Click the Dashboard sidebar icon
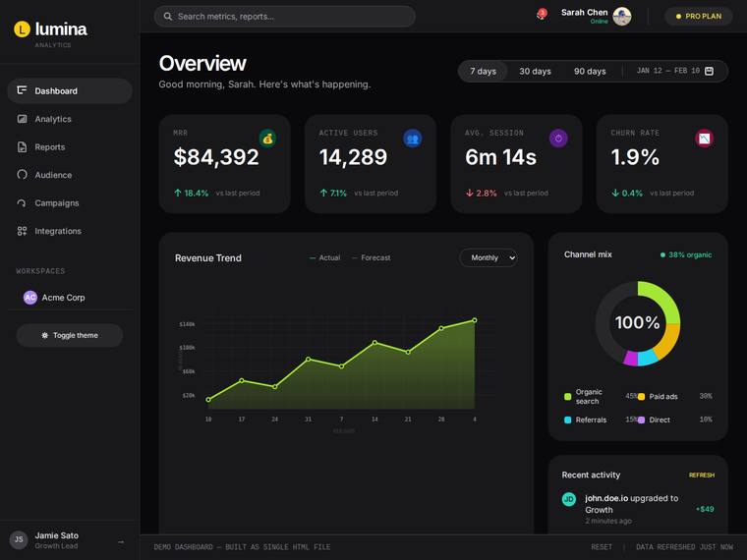Screen dimensions: 747x560 pyautogui.click(x=22, y=90)
